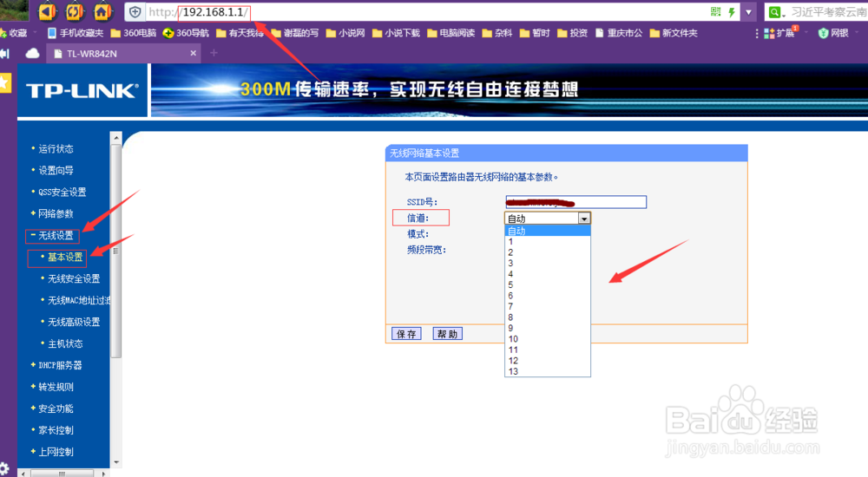Open the 谢磊的写 bookmark folder
868x477 pixels.
[x=295, y=33]
